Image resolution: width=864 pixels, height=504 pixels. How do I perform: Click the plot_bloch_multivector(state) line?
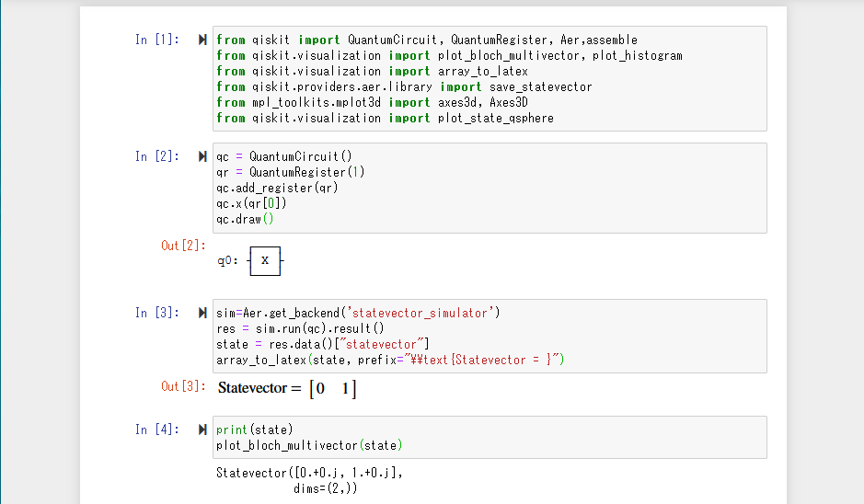[308, 445]
